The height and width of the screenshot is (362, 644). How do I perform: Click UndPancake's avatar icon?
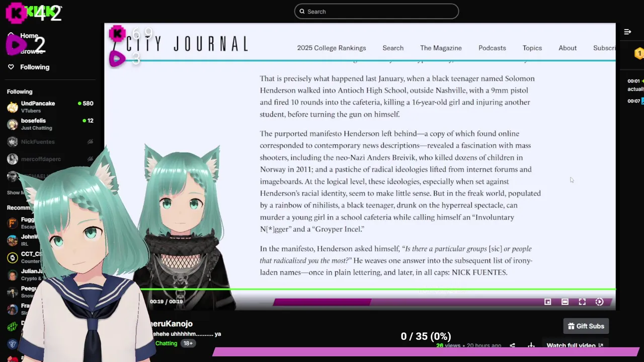[x=13, y=107]
